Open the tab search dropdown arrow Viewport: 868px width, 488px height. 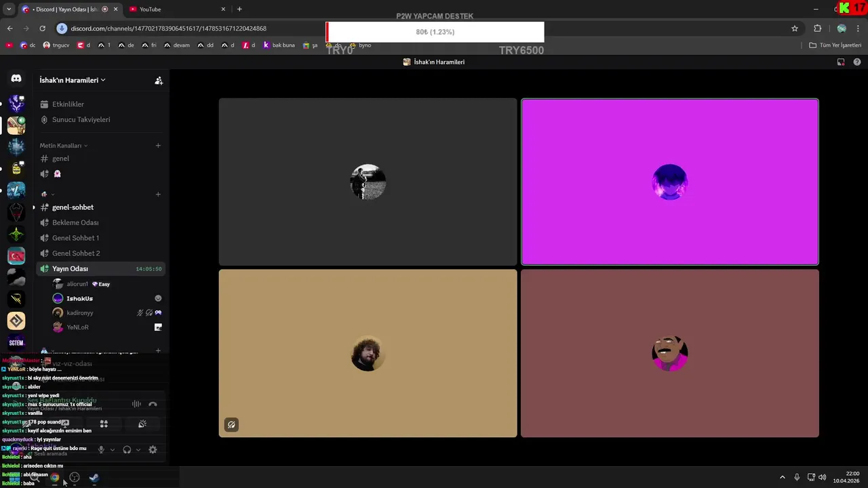9,9
